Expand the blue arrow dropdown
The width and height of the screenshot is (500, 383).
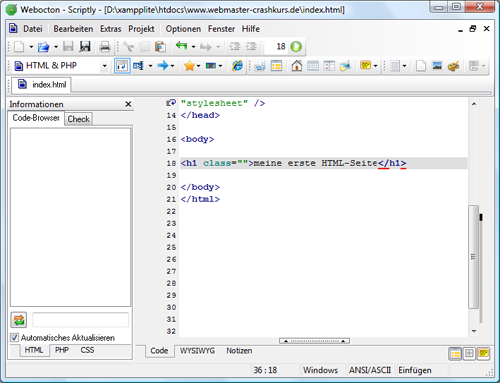172,66
